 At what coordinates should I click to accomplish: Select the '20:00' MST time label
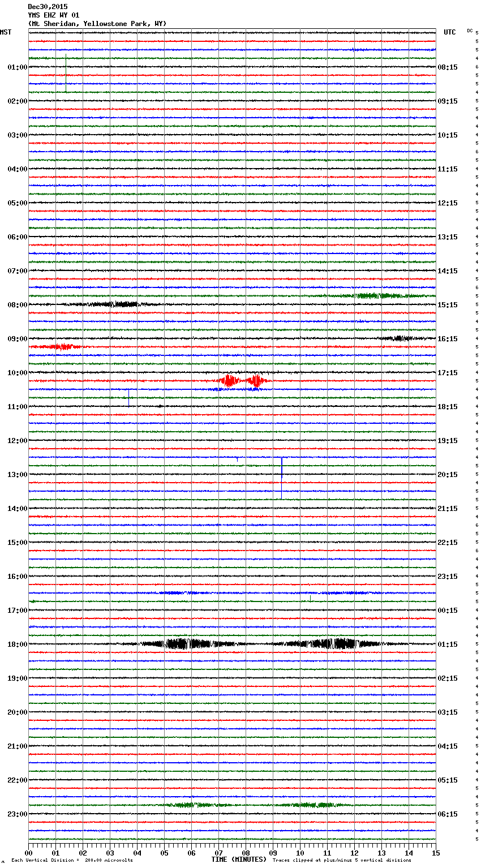click(18, 712)
